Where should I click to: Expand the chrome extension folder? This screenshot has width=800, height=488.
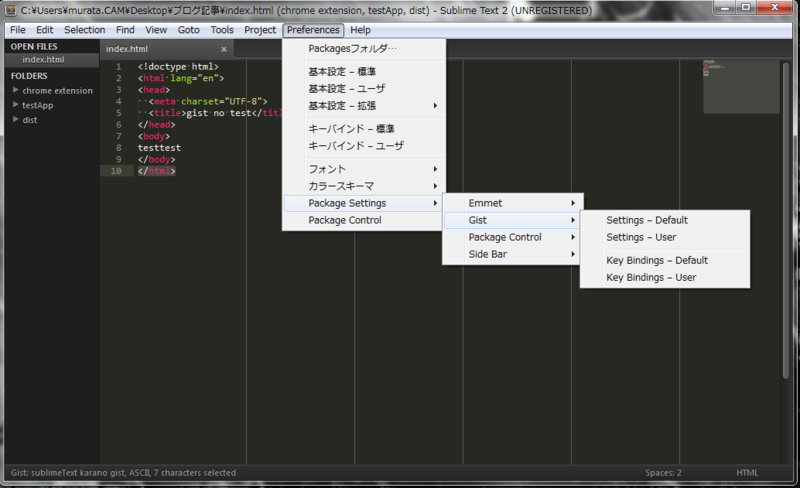tap(15, 90)
